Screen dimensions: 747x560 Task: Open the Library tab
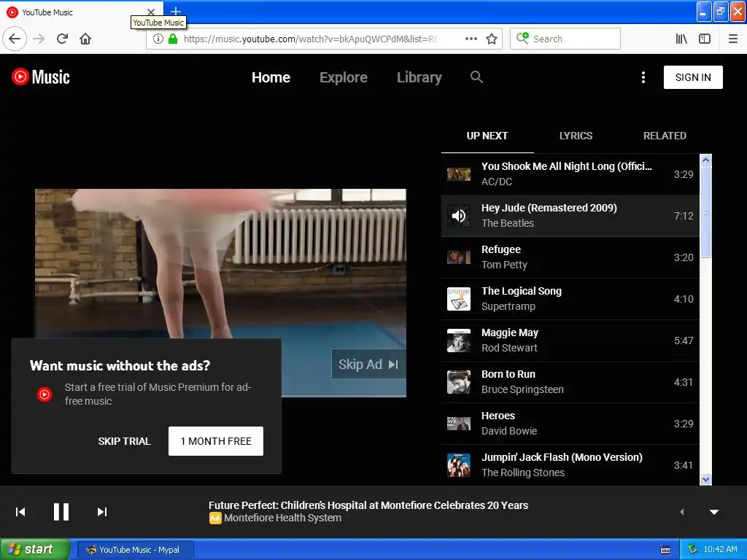tap(419, 77)
